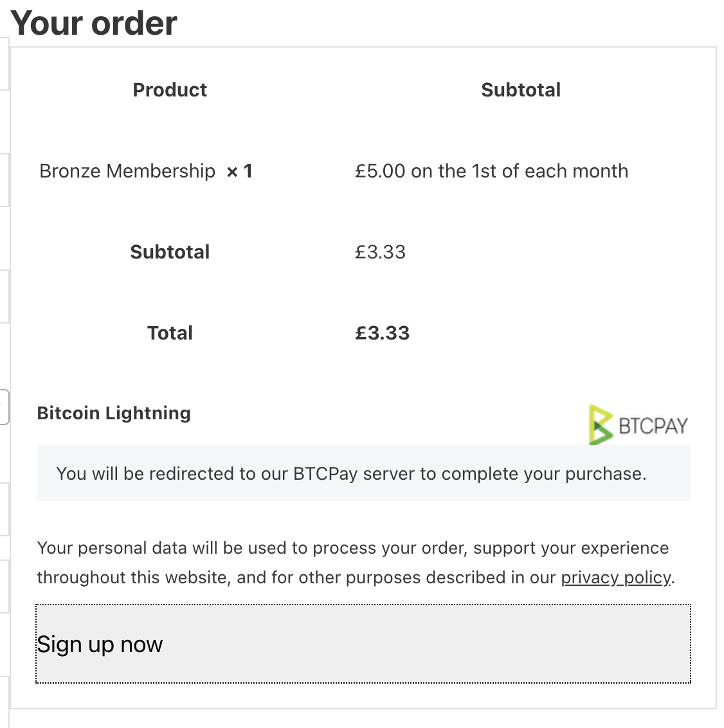Click the × 1 quantity text

(239, 171)
